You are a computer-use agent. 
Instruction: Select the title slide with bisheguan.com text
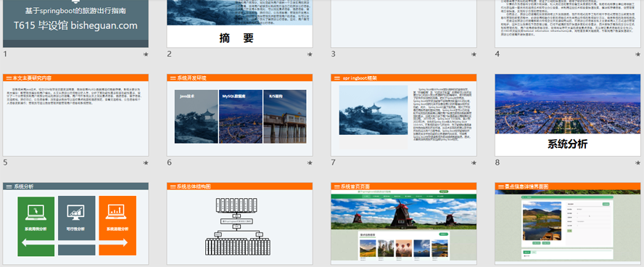click(x=75, y=24)
